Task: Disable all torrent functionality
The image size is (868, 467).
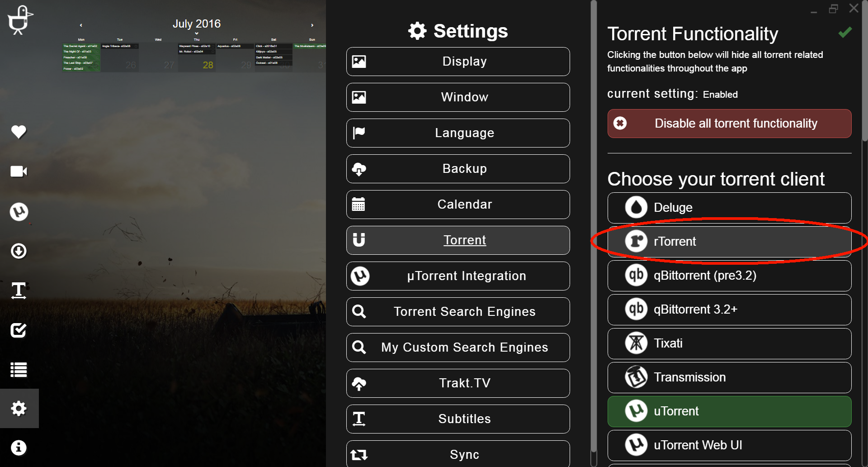Action: 729,124
